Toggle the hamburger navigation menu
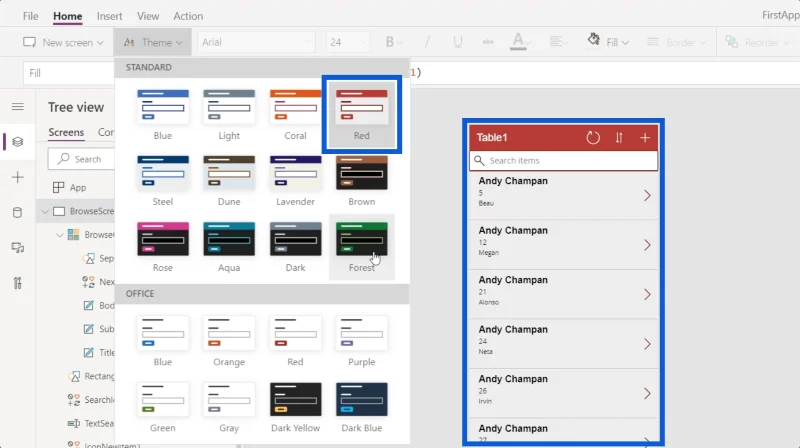This screenshot has width=800, height=448. pos(18,107)
